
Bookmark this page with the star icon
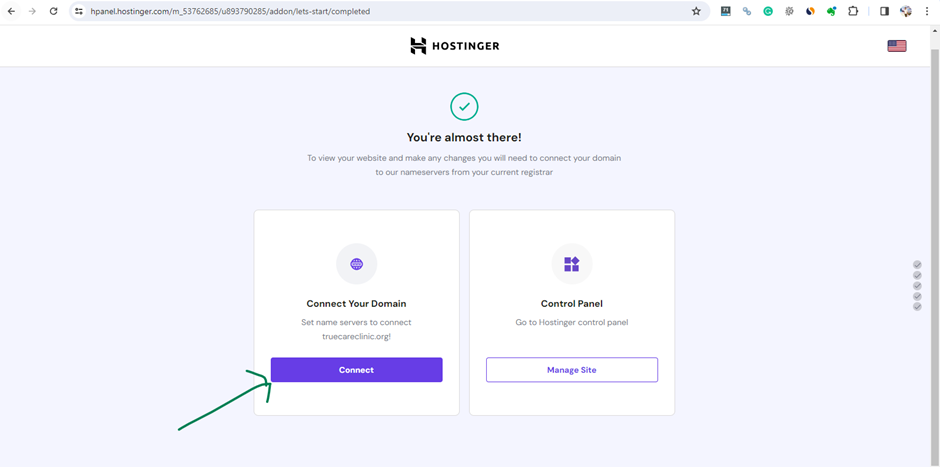[x=696, y=11]
